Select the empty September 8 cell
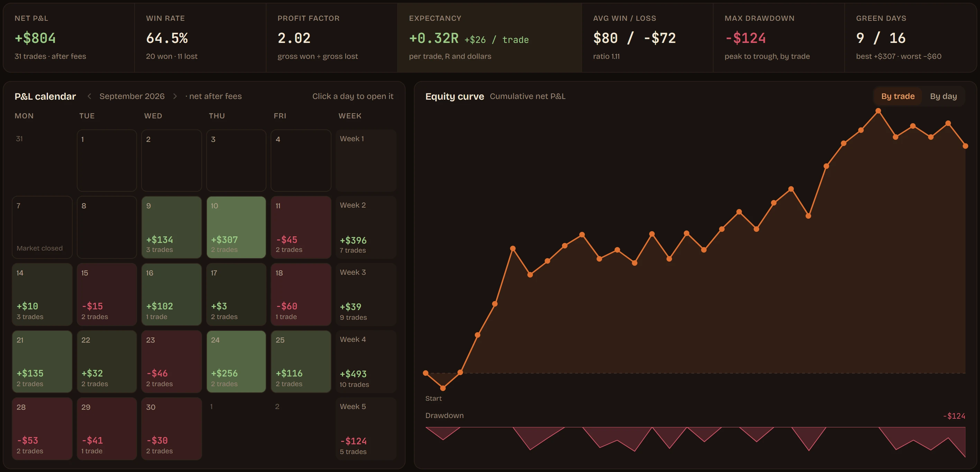980x472 pixels. pos(107,227)
